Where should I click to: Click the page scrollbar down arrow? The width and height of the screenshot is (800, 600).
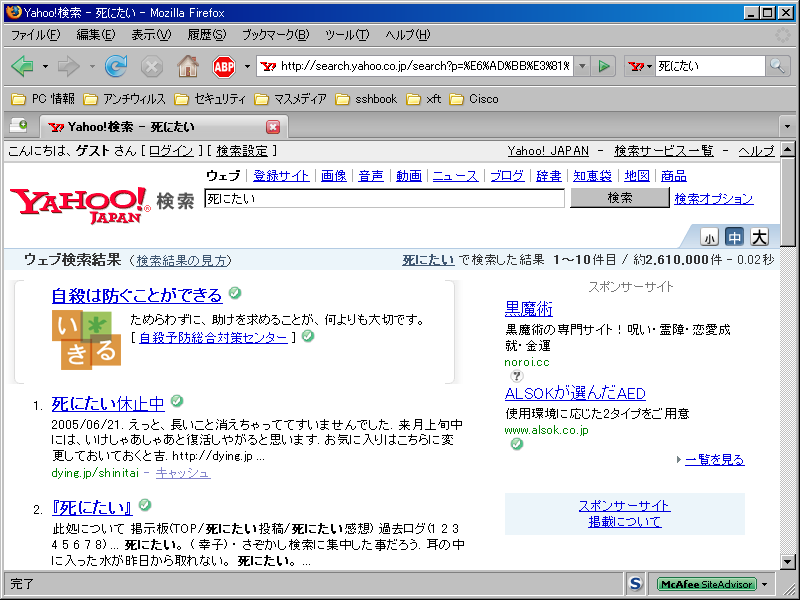pos(788,562)
